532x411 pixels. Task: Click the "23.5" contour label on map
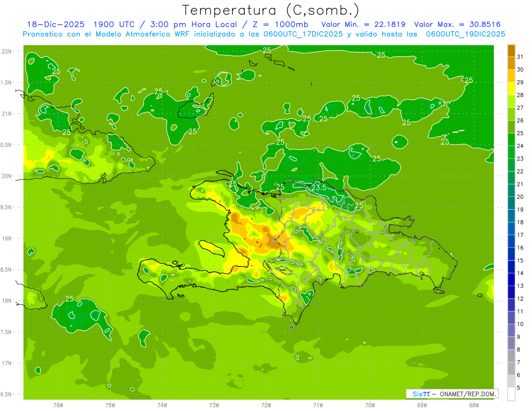click(x=319, y=188)
